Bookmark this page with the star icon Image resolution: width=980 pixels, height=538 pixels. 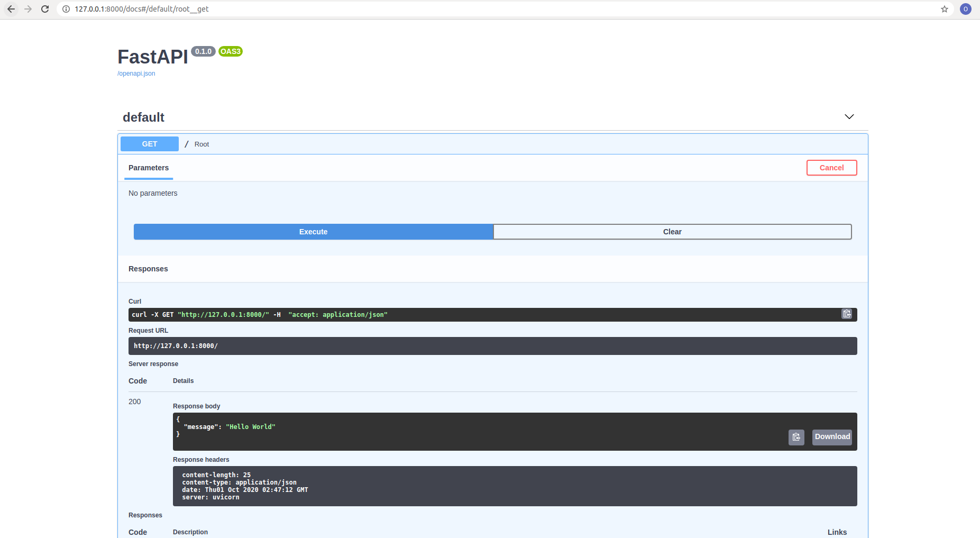click(x=945, y=9)
